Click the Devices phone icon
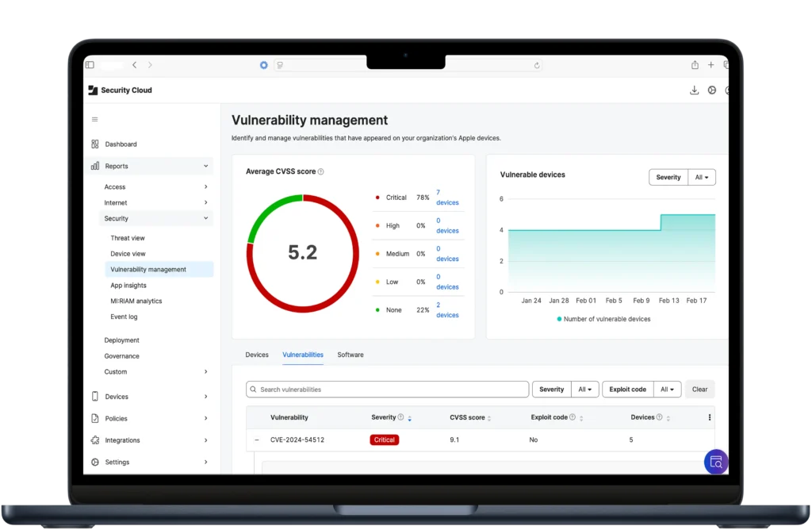Image resolution: width=812 pixels, height=530 pixels. (x=95, y=397)
